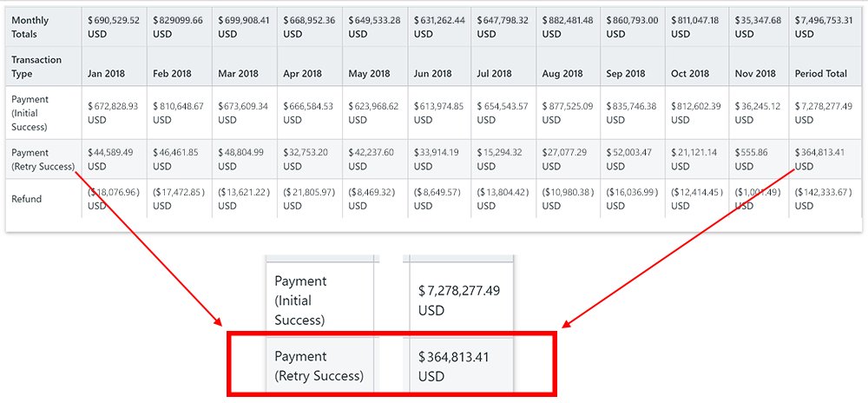Viewport: 868px width, 403px height.
Task: Click the Feb 2018 column header
Action: click(172, 73)
